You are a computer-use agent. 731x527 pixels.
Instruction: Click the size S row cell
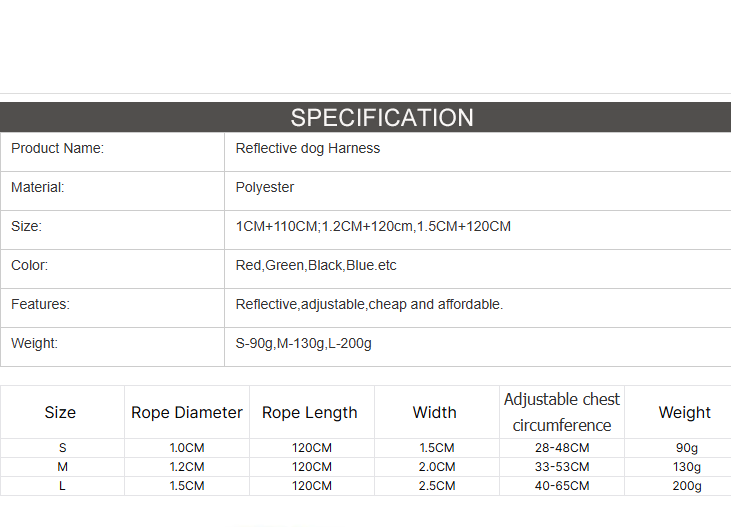pyautogui.click(x=62, y=448)
